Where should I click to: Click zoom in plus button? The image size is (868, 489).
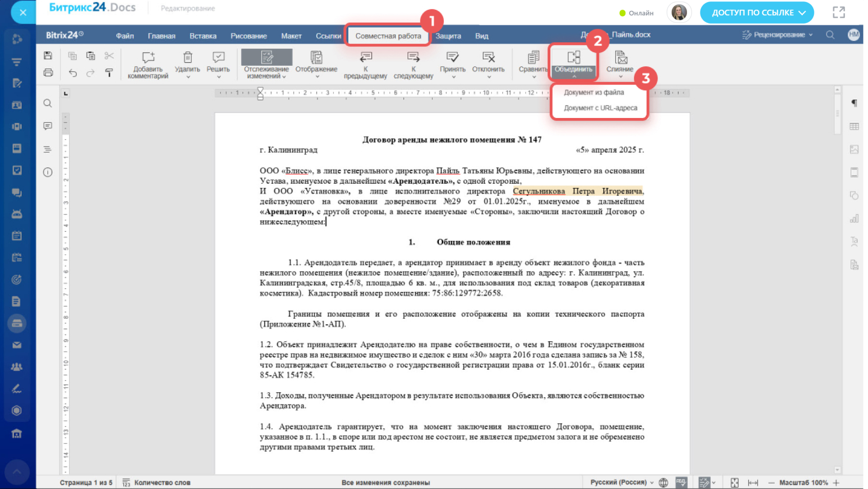(x=836, y=482)
